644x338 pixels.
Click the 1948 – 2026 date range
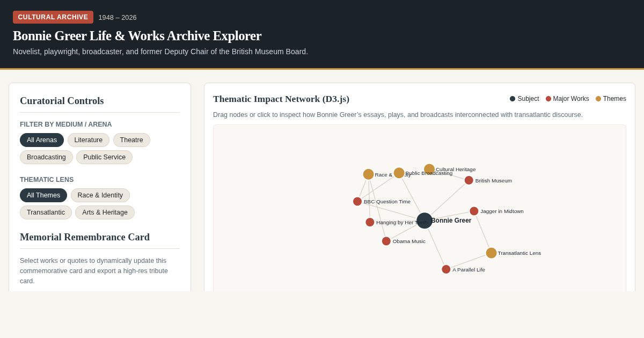pyautogui.click(x=118, y=17)
